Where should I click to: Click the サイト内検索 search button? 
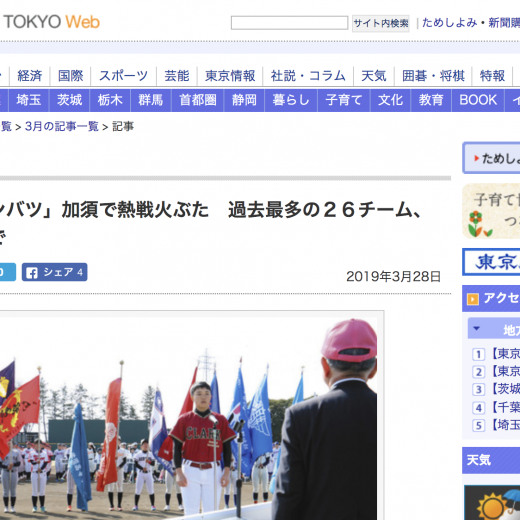(x=381, y=23)
